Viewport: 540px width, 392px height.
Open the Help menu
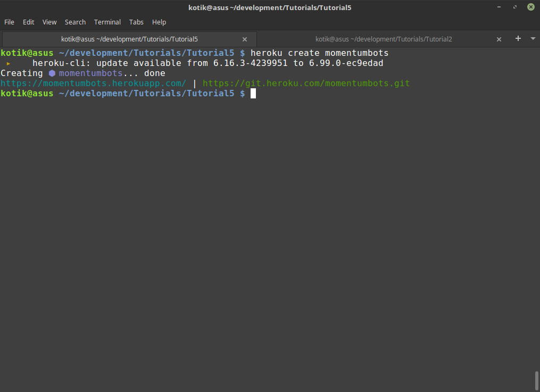(159, 22)
